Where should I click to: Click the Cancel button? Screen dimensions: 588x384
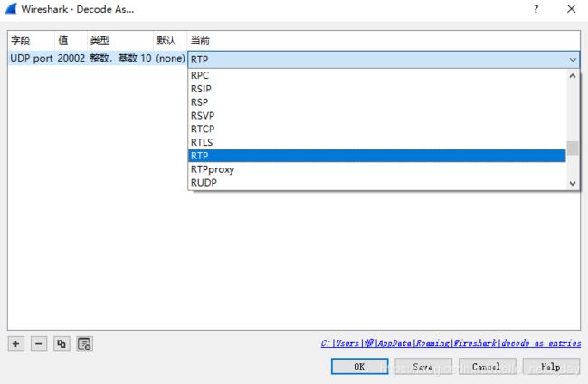[x=487, y=367]
